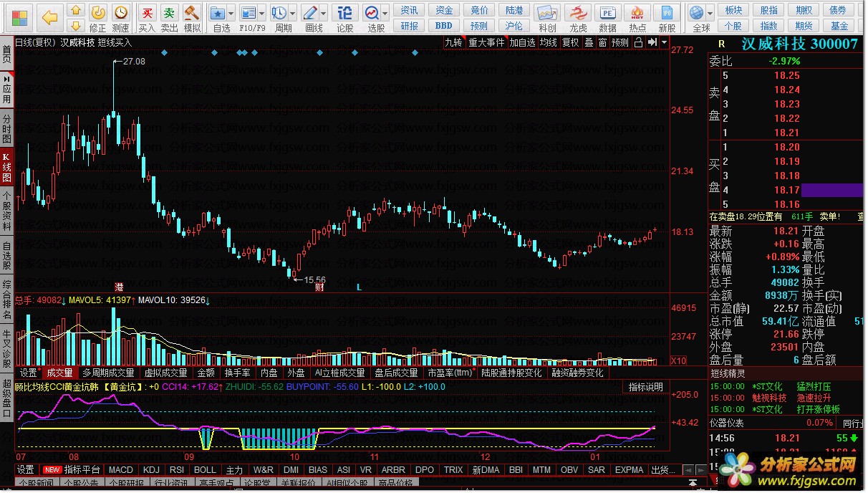Viewport: 868px width, 493px height.
Task: Click green down arrow in 仪器仪表 panel
Action: point(854,438)
